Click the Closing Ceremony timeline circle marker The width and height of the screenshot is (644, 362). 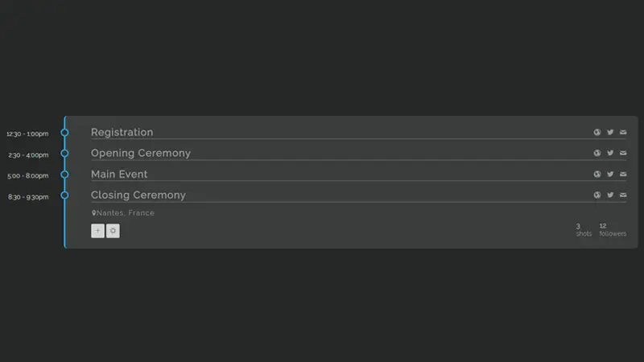[65, 195]
